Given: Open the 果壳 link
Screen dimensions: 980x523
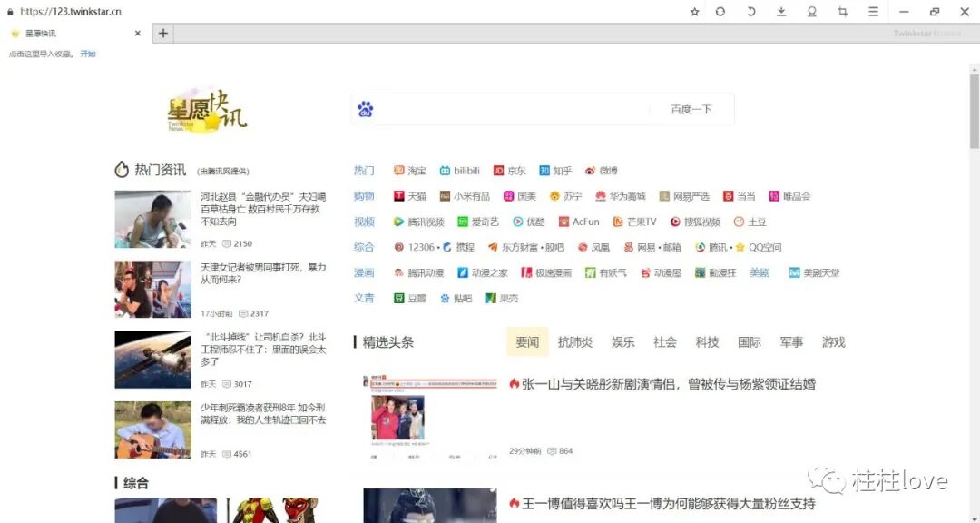Looking at the screenshot, I should click(502, 299).
